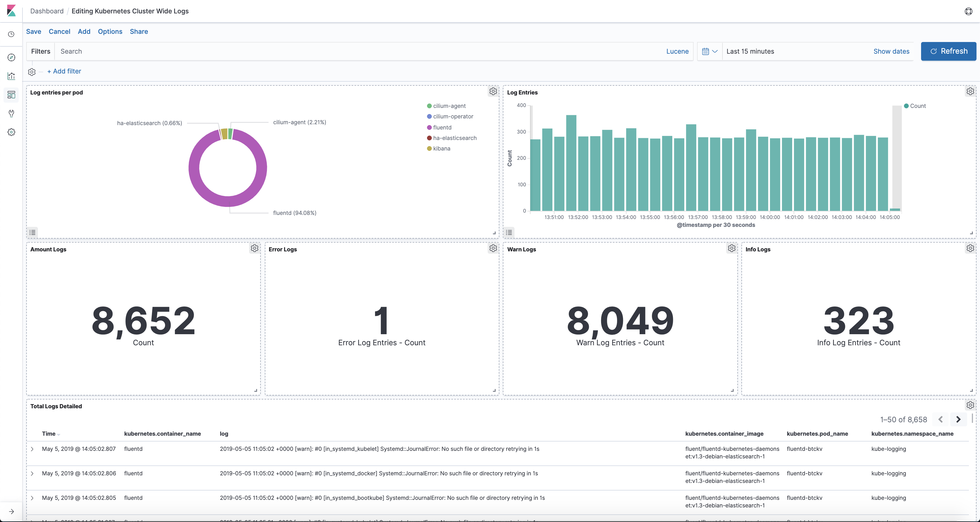Expand the first log row at 14:05:02.807

pos(32,449)
